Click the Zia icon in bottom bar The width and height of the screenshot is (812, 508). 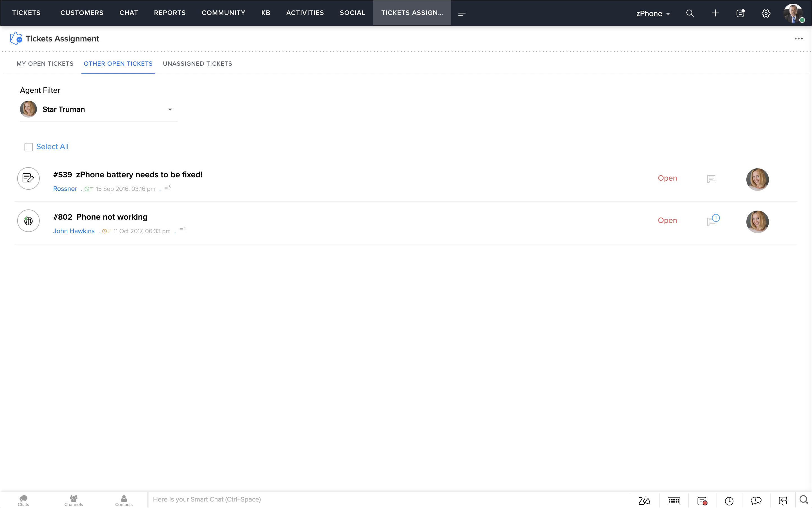tap(644, 501)
